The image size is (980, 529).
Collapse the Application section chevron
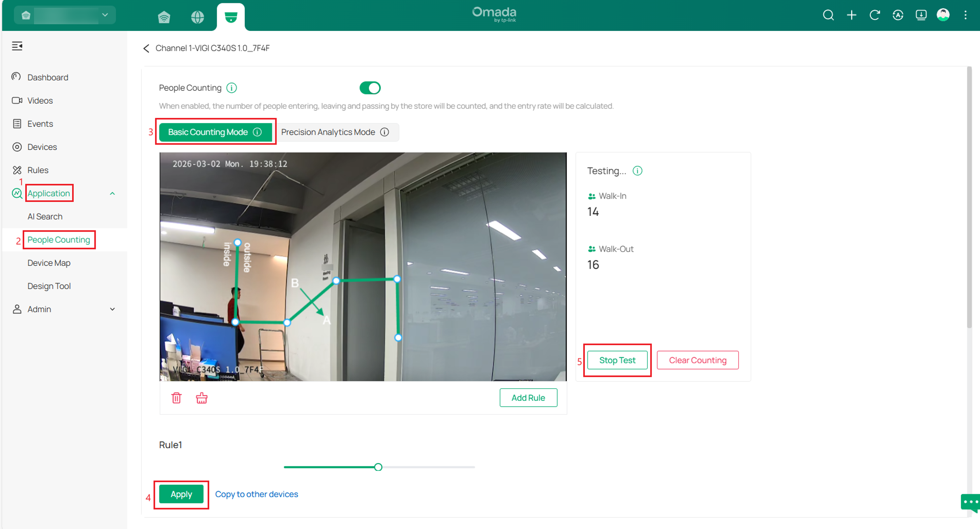(x=112, y=193)
